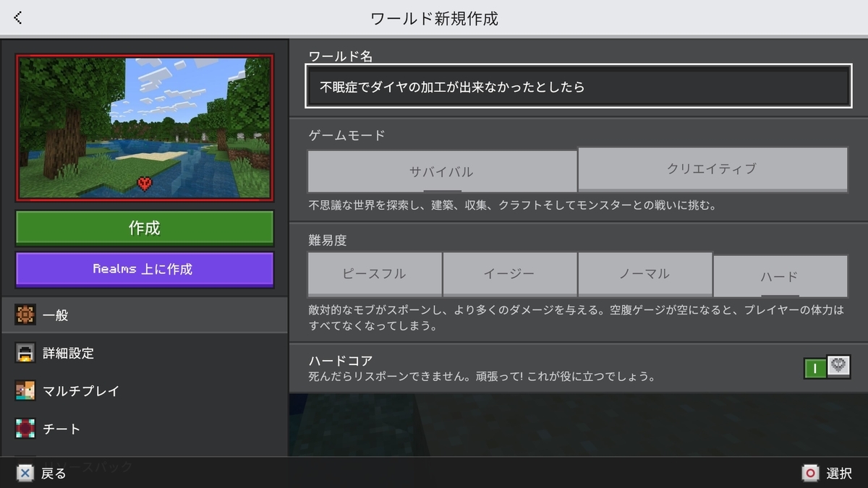Click the green 作成 button
The width and height of the screenshot is (868, 488).
click(145, 228)
